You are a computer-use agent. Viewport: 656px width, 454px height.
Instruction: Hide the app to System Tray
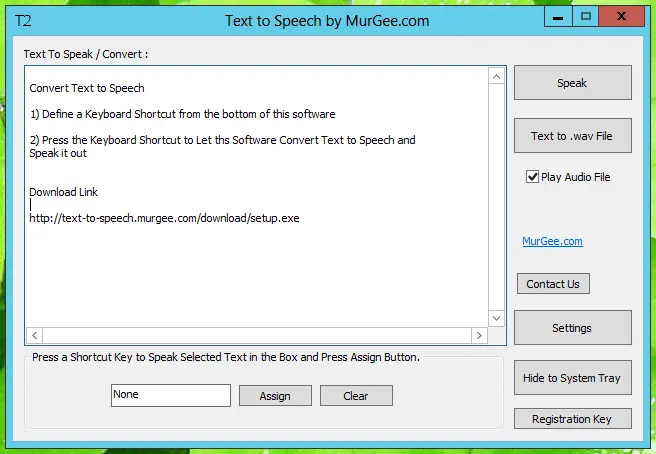pos(572,378)
